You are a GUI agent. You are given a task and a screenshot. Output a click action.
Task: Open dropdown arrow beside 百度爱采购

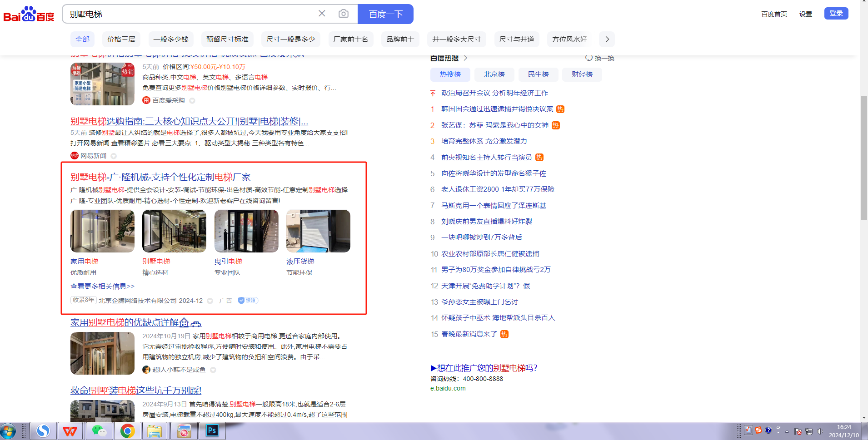point(192,101)
